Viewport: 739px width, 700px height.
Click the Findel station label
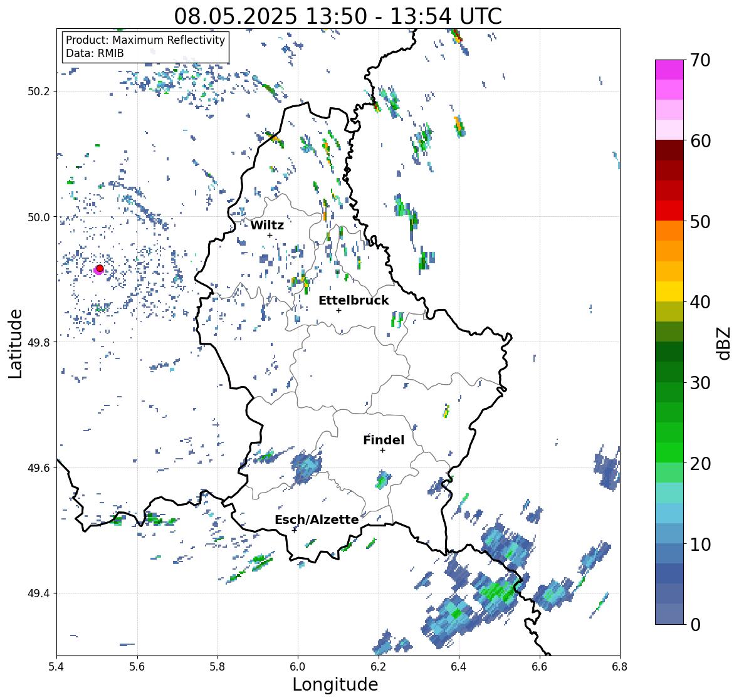[x=384, y=440]
